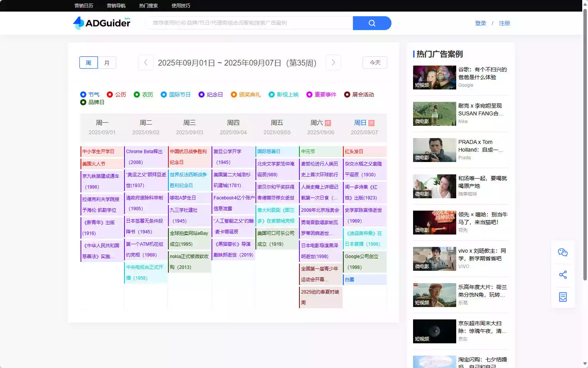Image resolution: width=588 pixels, height=368 pixels.
Task: Open the Chrome Beta释出 event
Action: [146, 157]
